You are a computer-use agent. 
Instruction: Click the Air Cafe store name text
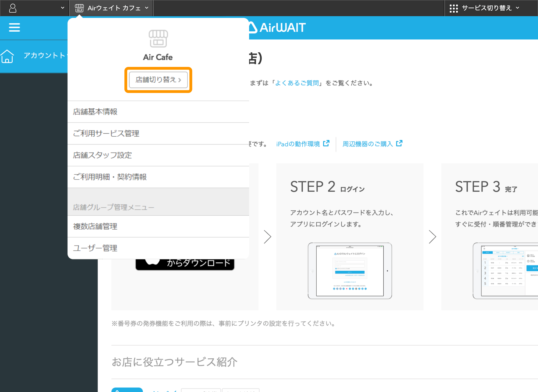pos(158,57)
